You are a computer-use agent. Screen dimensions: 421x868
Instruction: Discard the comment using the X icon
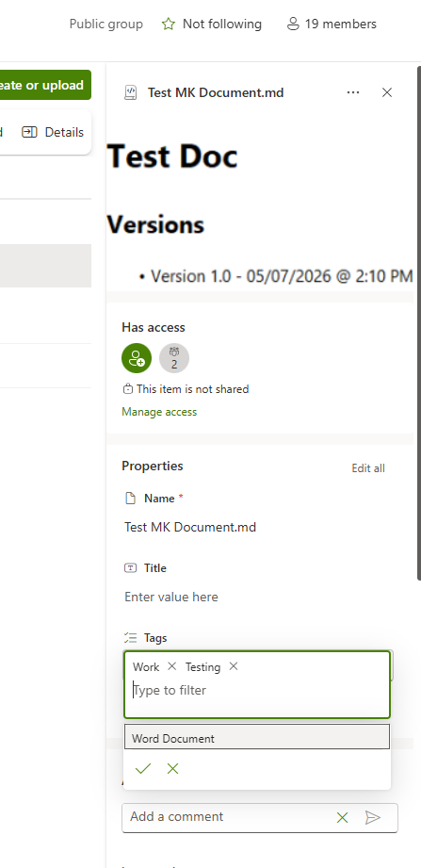click(343, 817)
